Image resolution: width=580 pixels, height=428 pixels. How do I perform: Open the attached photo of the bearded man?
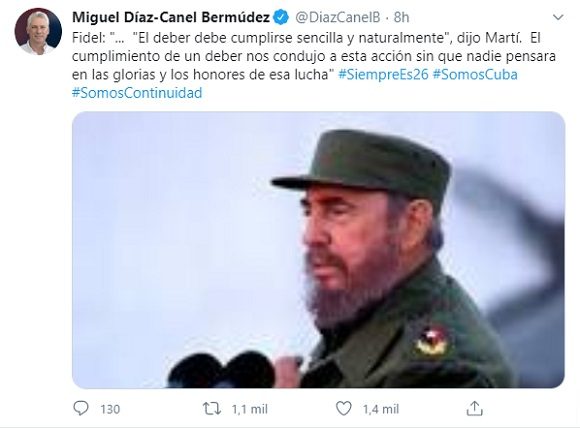click(318, 250)
